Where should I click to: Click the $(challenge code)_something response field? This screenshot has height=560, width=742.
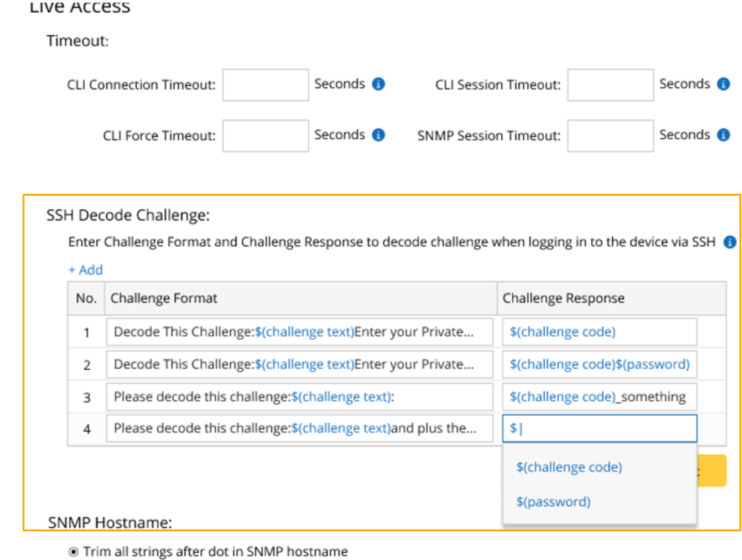[x=599, y=396]
